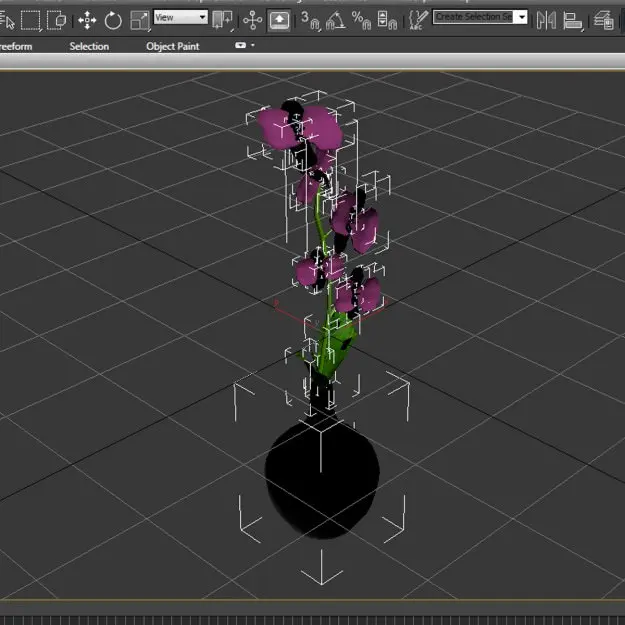Open the ribbon display options arrow
Screen dimensions: 625x625
(x=253, y=45)
